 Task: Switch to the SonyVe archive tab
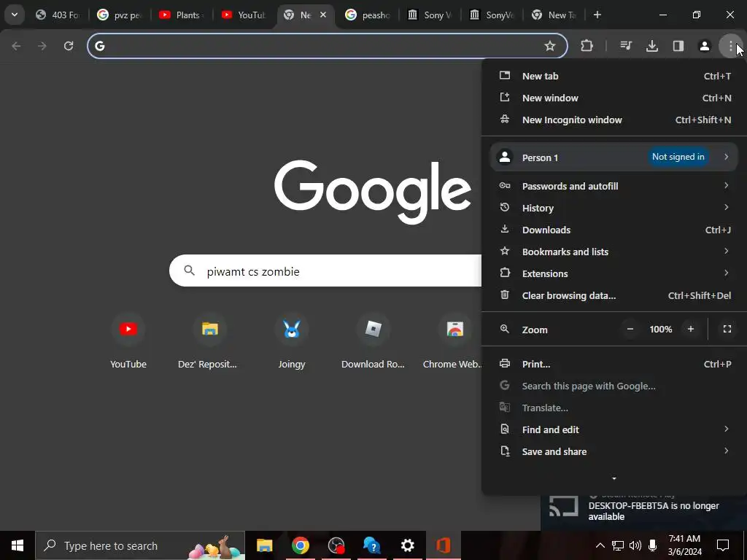[x=492, y=15]
